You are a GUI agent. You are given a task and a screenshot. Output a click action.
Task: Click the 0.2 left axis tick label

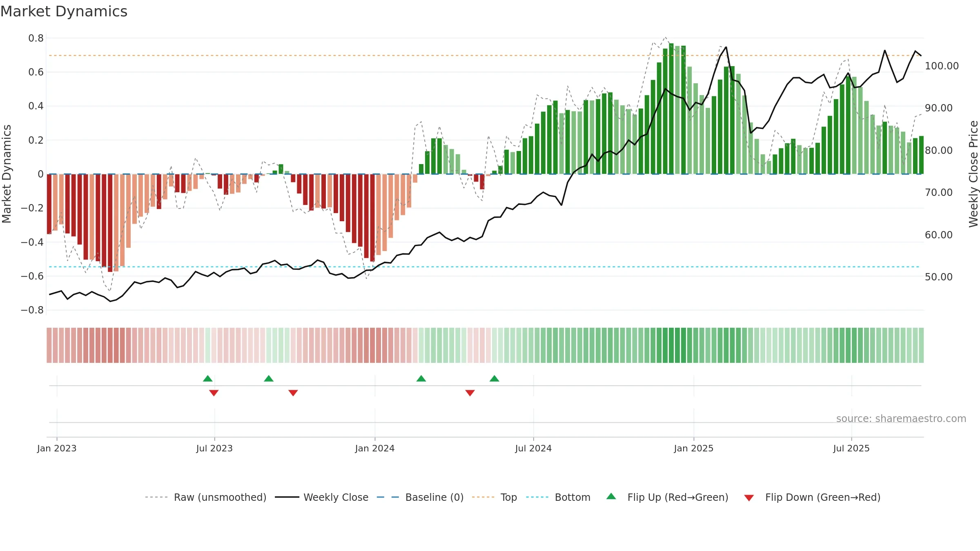36,140
